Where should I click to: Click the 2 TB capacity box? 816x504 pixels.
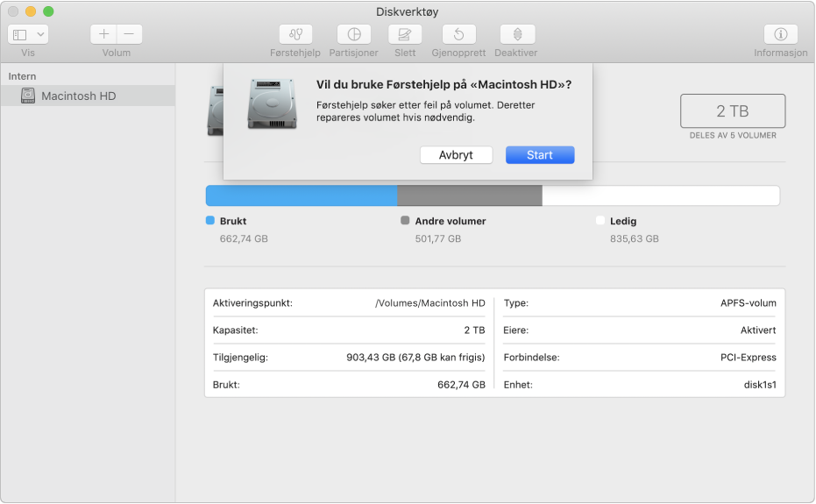(x=733, y=111)
